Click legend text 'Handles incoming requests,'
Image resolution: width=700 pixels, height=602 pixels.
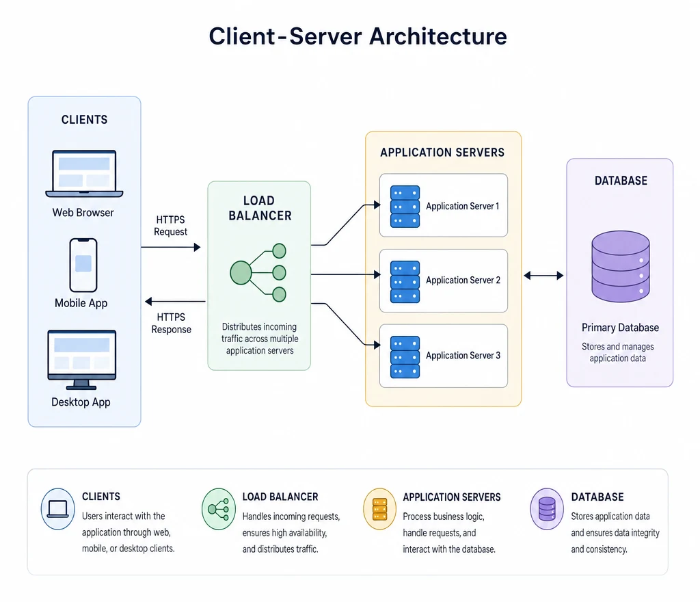pos(291,516)
